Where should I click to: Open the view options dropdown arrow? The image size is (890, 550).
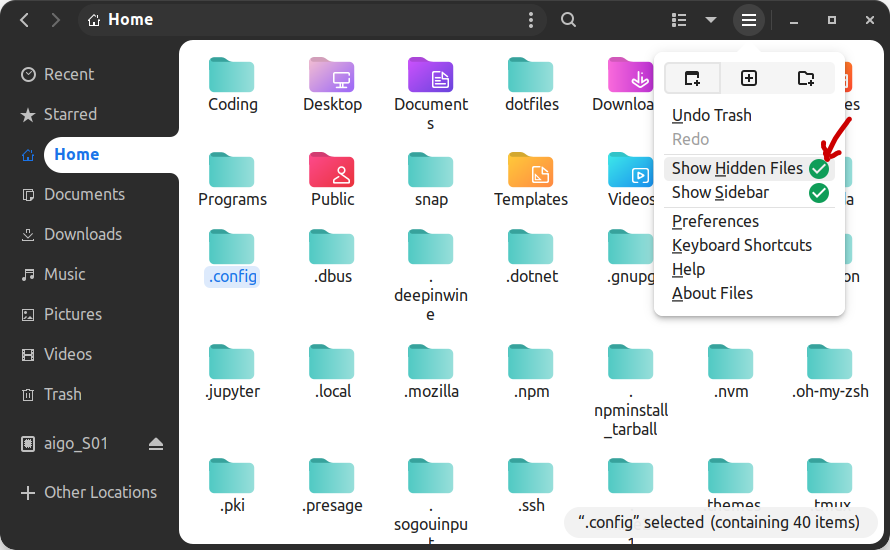(x=711, y=20)
